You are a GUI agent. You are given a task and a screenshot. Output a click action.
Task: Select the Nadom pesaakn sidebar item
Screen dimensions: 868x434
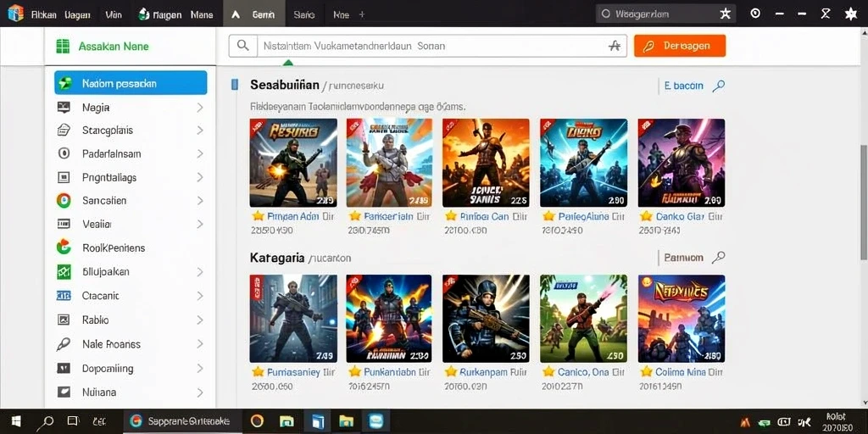tap(131, 83)
